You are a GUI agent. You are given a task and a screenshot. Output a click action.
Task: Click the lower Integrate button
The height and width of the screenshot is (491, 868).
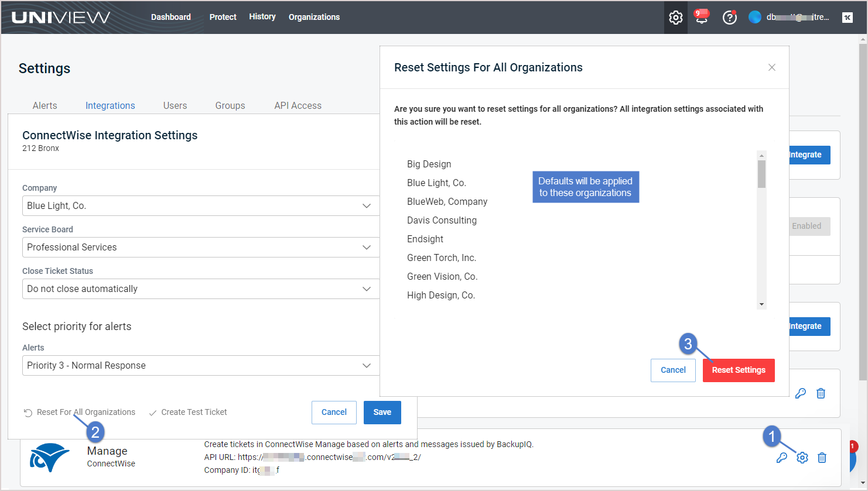click(x=809, y=327)
